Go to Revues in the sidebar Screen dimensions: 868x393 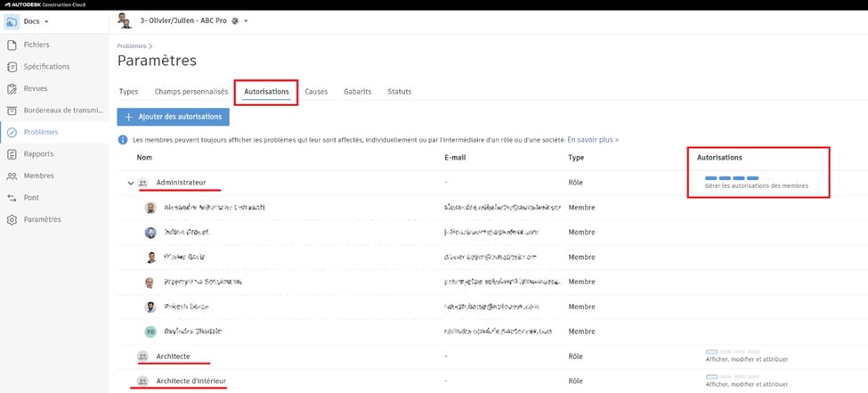click(x=36, y=88)
